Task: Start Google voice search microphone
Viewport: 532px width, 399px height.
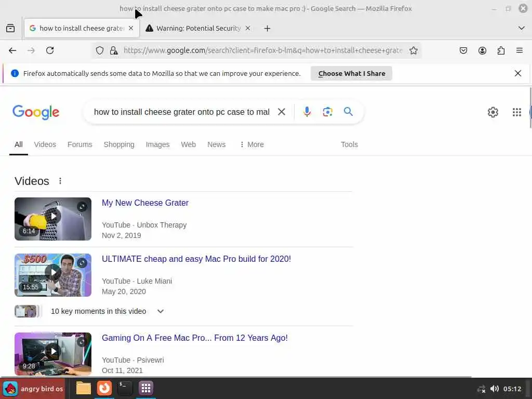Action: tap(307, 112)
